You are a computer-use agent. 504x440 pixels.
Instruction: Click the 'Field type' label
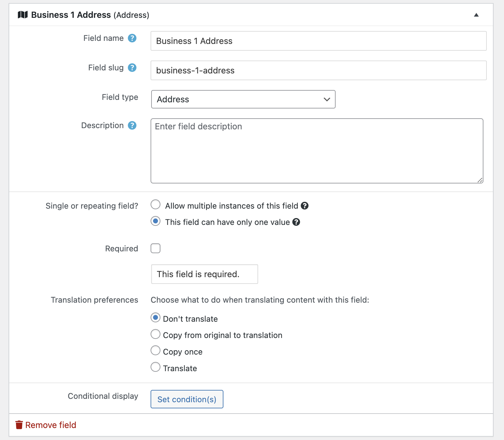120,97
